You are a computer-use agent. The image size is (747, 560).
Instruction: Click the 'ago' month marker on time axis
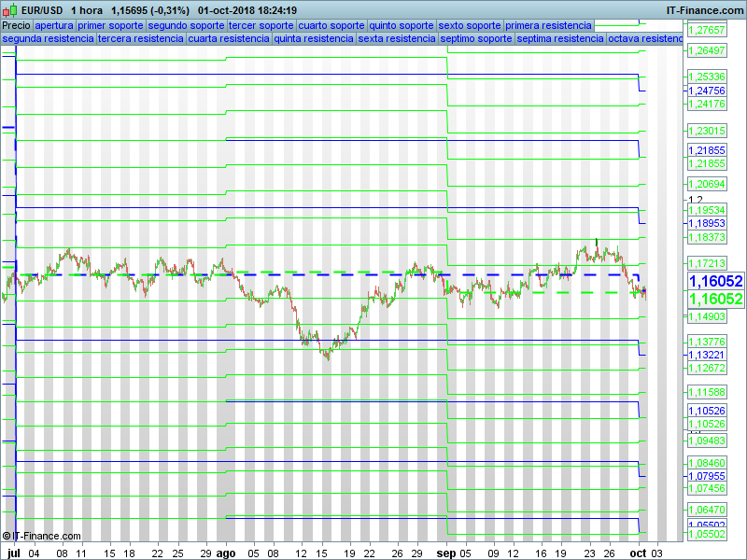[225, 553]
